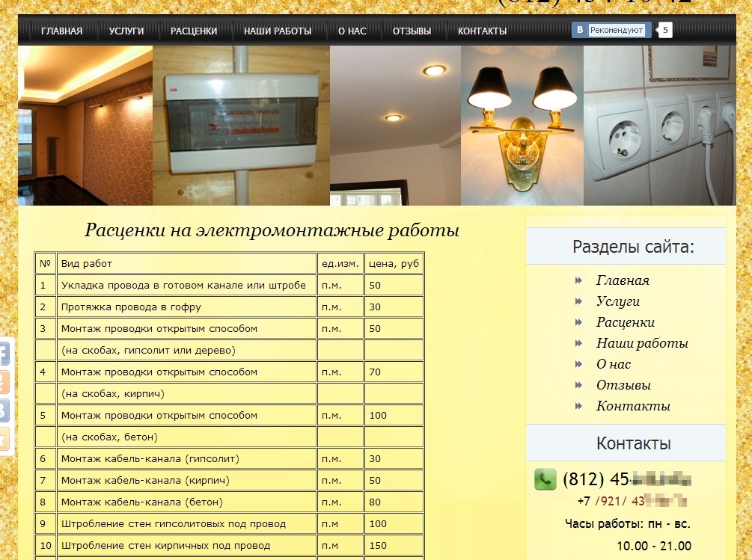Follow the Услуги sidebar link
Image resolution: width=752 pixels, height=560 pixels.
(x=618, y=301)
